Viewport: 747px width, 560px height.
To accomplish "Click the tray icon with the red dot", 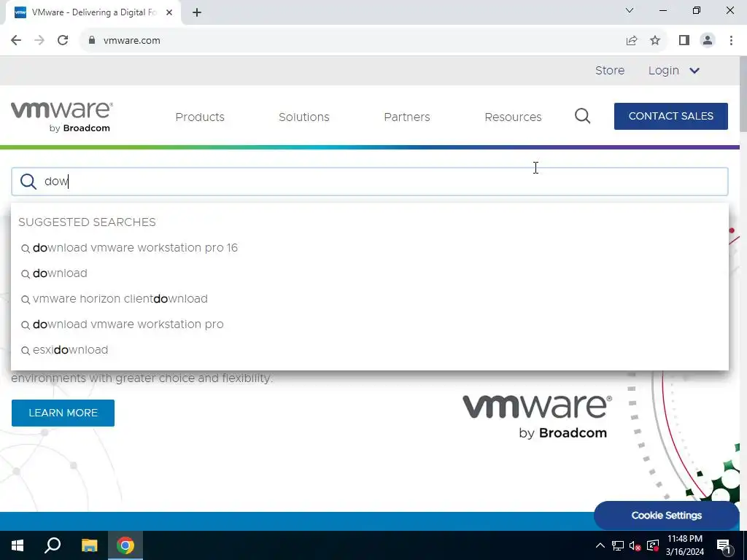I will pos(653,545).
